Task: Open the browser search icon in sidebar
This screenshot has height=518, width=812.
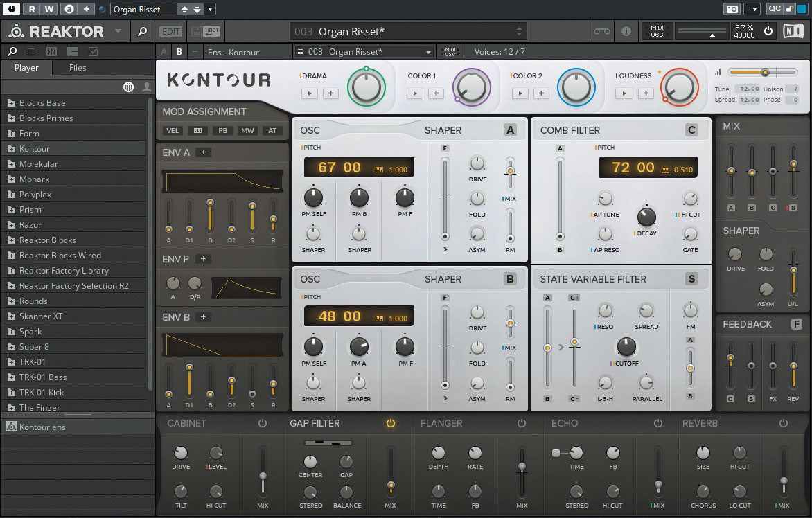Action: [12, 51]
